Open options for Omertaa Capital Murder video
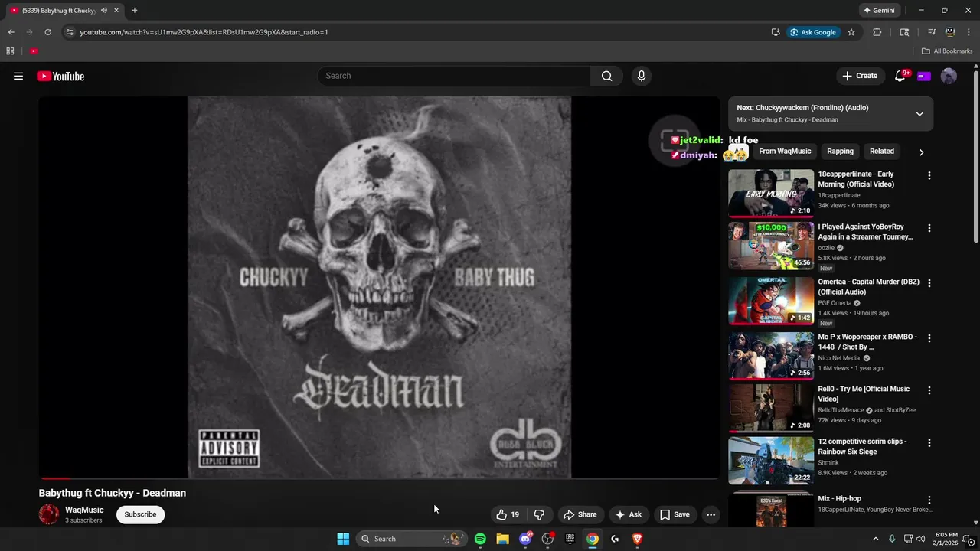The height and width of the screenshot is (551, 980). coord(929,283)
